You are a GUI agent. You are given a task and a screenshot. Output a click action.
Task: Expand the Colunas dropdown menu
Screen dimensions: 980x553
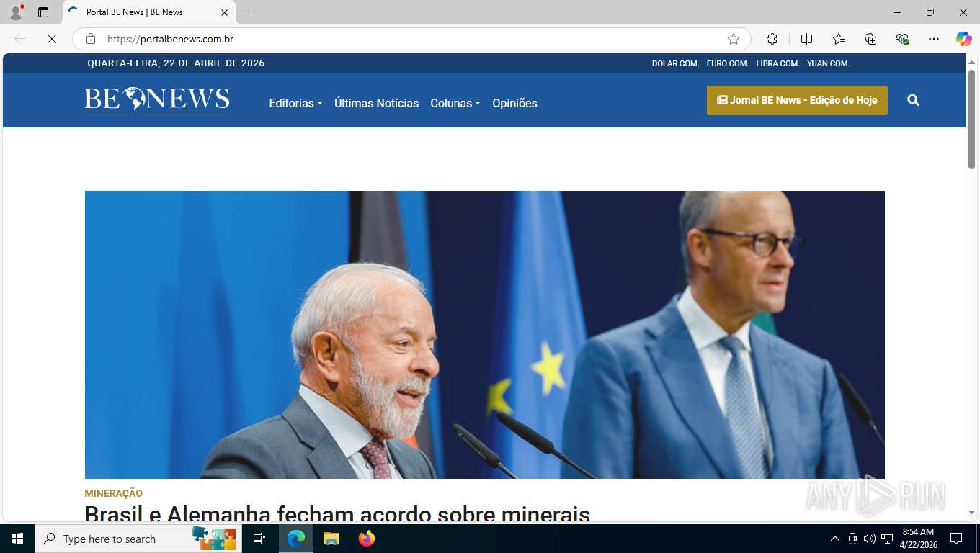[x=455, y=103]
